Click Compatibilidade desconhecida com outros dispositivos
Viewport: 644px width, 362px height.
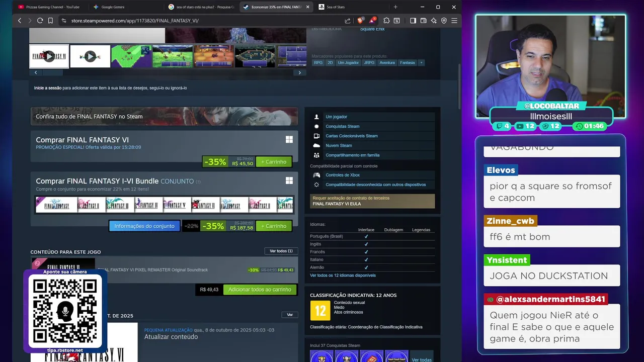click(375, 185)
